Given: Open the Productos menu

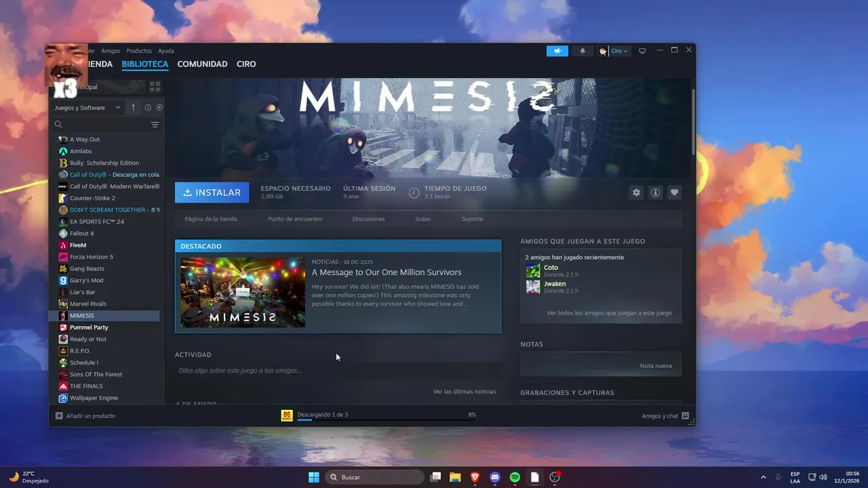Looking at the screenshot, I should point(139,51).
